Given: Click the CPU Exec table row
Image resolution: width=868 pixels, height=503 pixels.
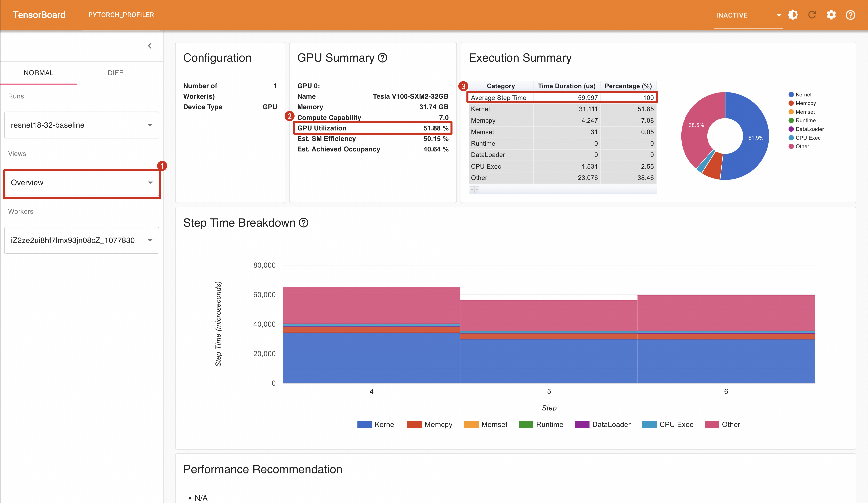Looking at the screenshot, I should (x=562, y=167).
